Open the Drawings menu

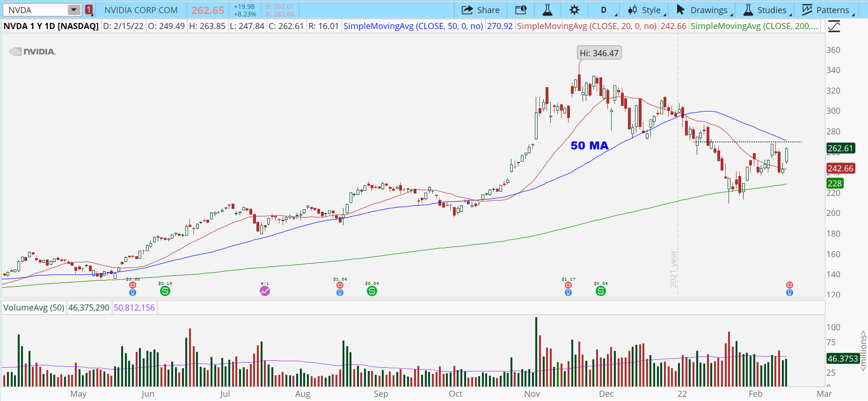coord(703,10)
